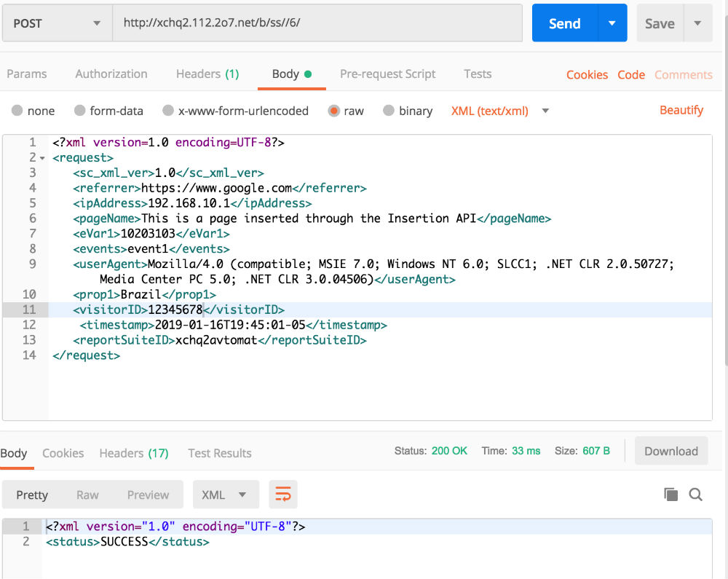Open the response Cookies tab
Screen dimensions: 728x579
click(63, 453)
